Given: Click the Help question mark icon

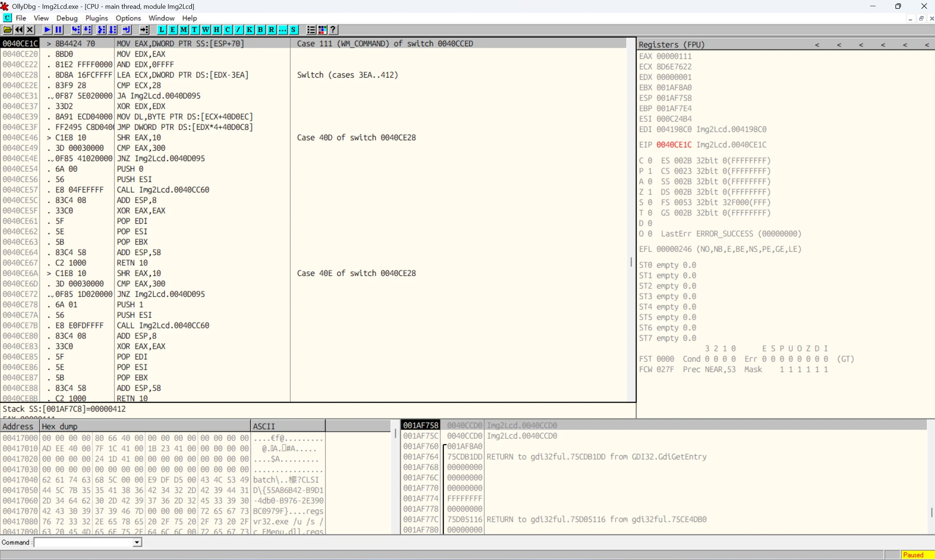Looking at the screenshot, I should click(x=333, y=30).
